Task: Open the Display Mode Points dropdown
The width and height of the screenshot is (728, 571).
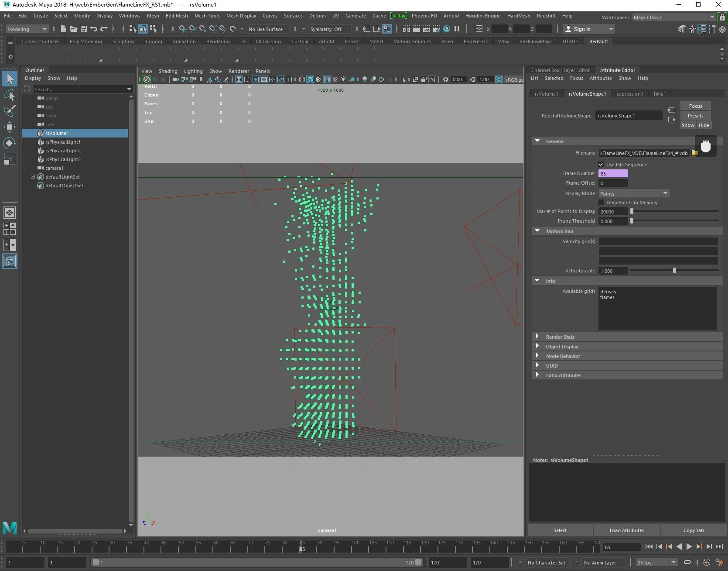Action: point(634,193)
